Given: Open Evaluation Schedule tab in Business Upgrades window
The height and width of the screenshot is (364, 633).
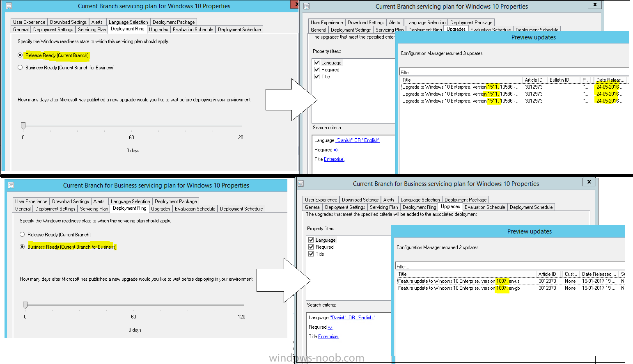Looking at the screenshot, I should 485,207.
